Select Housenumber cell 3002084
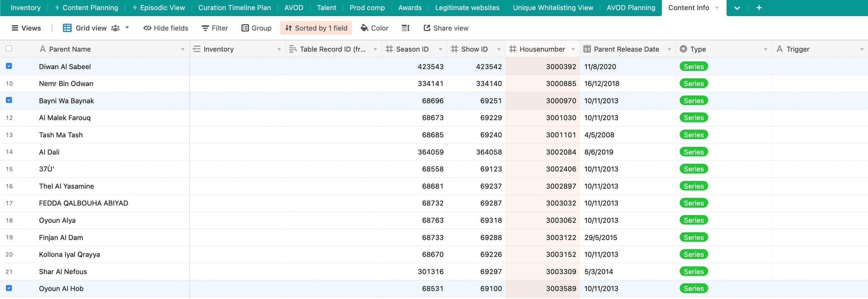868x299 pixels. [542, 152]
